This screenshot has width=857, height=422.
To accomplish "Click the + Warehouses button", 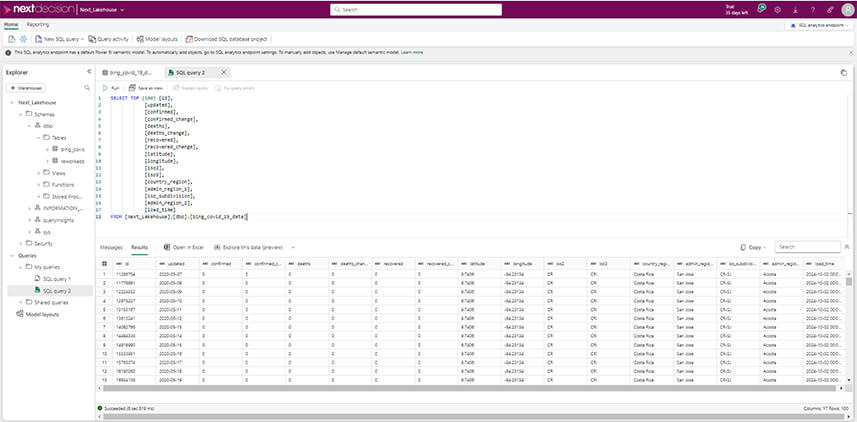I will (x=26, y=88).
